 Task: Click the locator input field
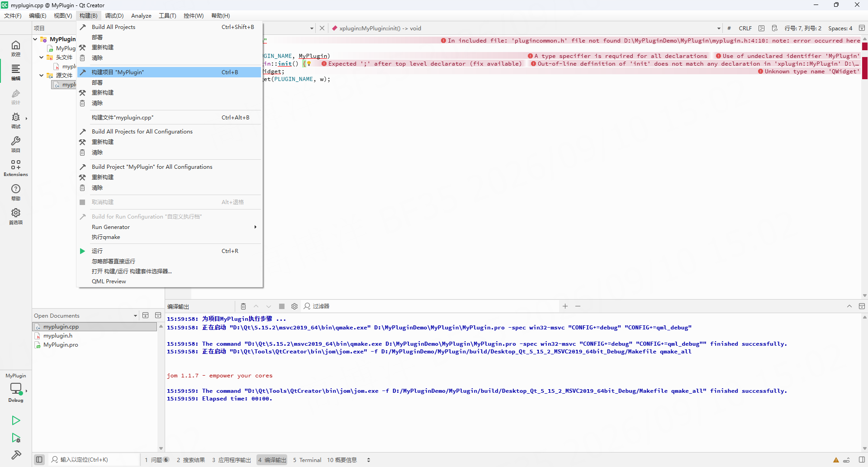tap(94, 460)
